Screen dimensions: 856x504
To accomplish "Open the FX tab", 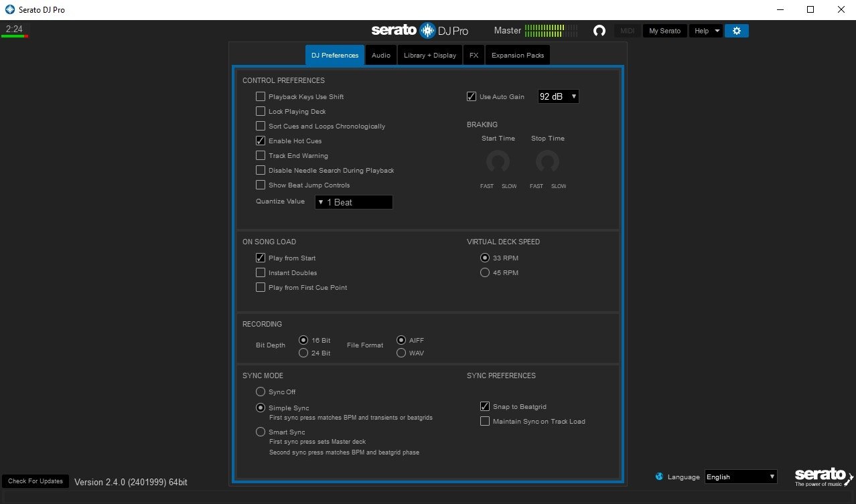I will pos(474,55).
